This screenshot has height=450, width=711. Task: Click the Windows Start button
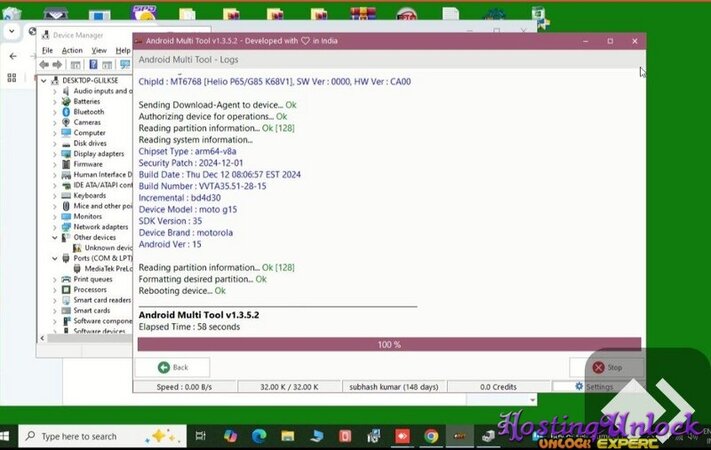[9, 436]
